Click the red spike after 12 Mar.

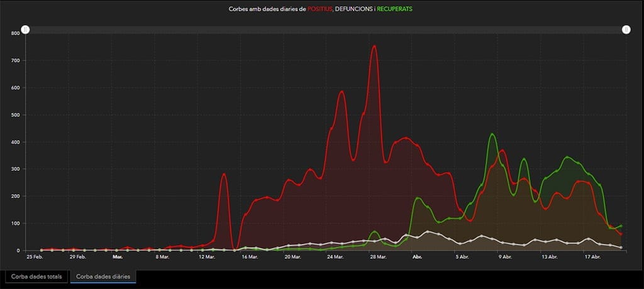(x=224, y=174)
